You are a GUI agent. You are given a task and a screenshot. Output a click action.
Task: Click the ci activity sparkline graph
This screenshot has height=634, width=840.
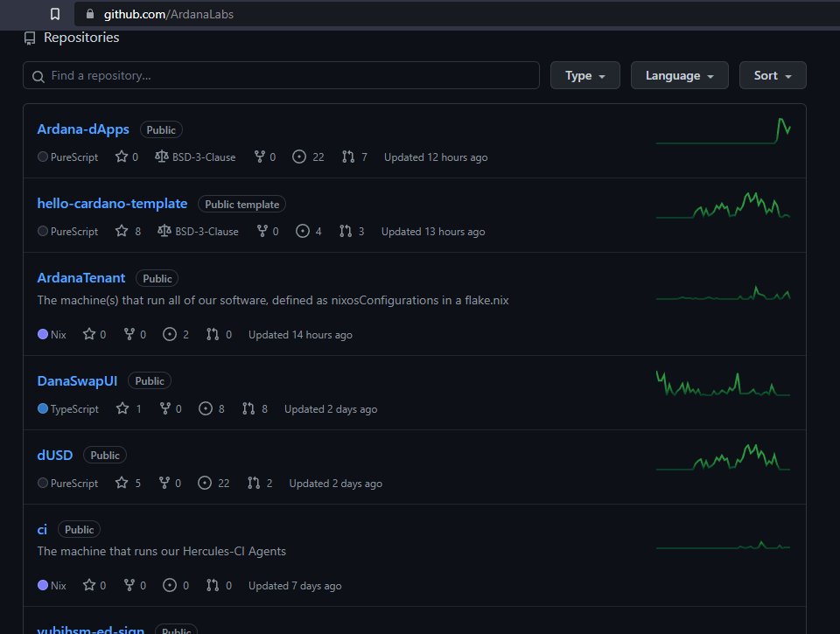point(724,545)
